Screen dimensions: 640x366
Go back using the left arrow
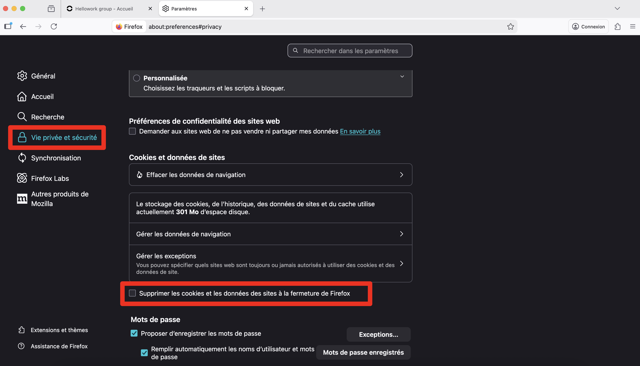(x=23, y=27)
